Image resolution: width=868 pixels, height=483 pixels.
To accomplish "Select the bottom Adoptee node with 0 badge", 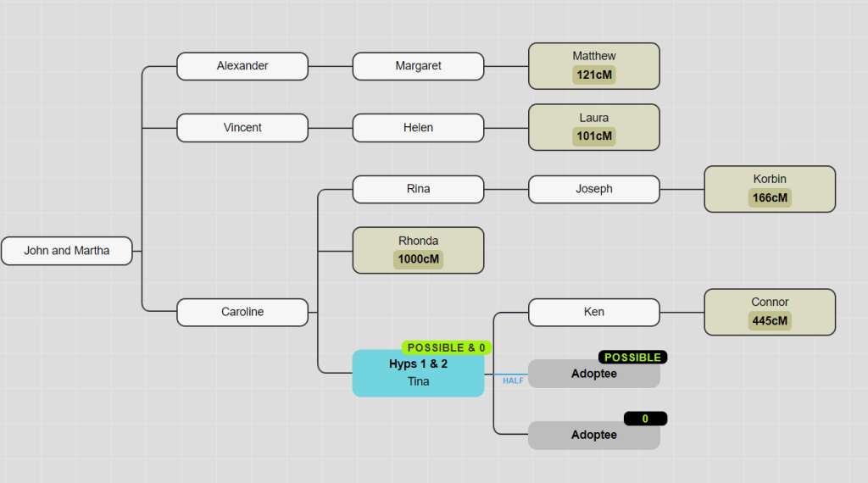I will tap(593, 435).
